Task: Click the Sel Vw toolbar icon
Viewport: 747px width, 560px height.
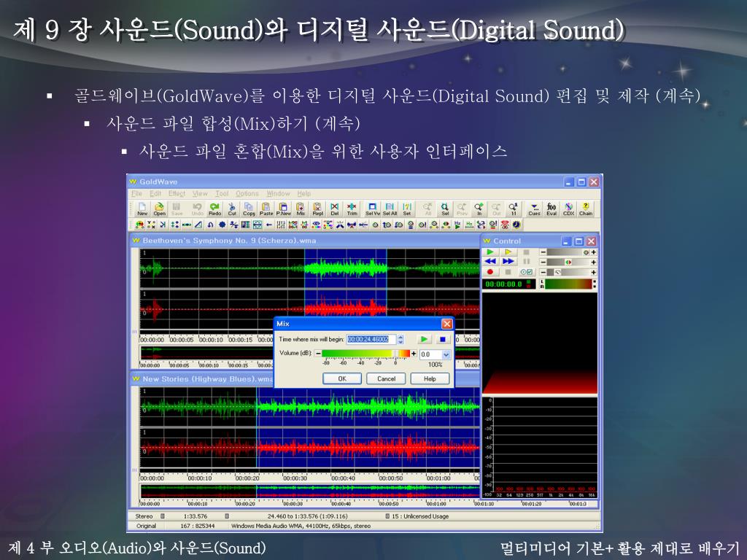Action: [373, 209]
